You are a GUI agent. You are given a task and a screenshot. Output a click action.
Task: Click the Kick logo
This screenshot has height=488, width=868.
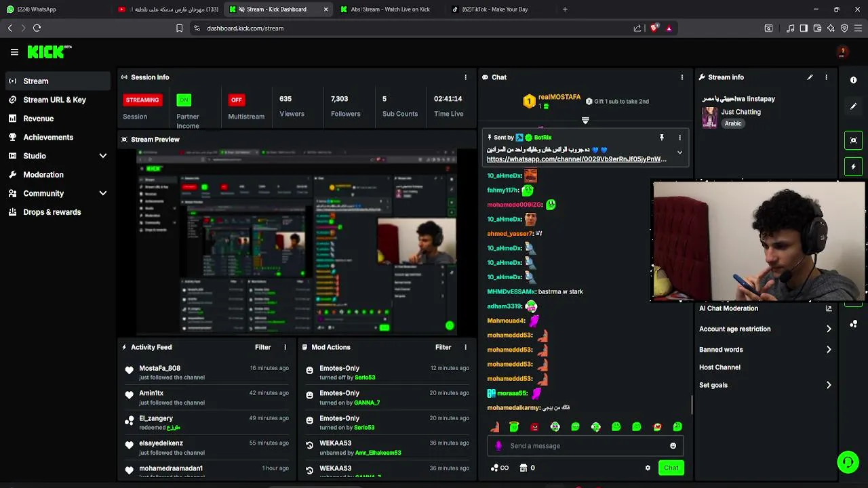tap(50, 52)
